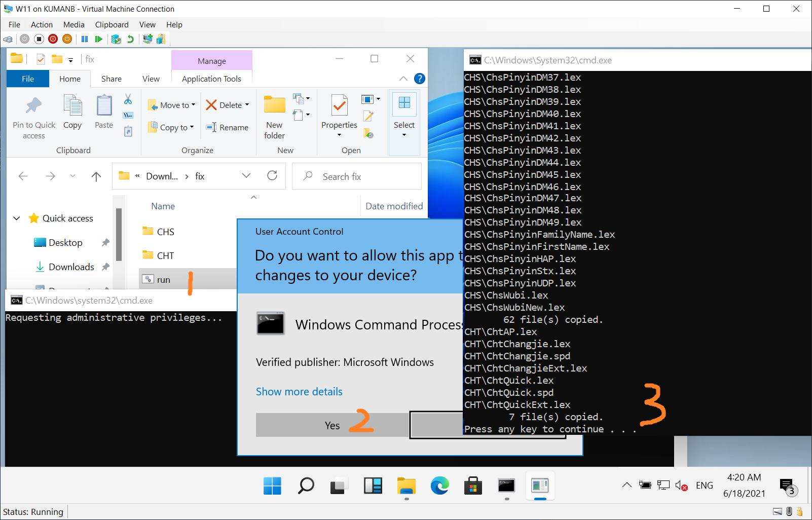Go up one folder level in Explorer
This screenshot has height=520, width=812.
click(96, 176)
